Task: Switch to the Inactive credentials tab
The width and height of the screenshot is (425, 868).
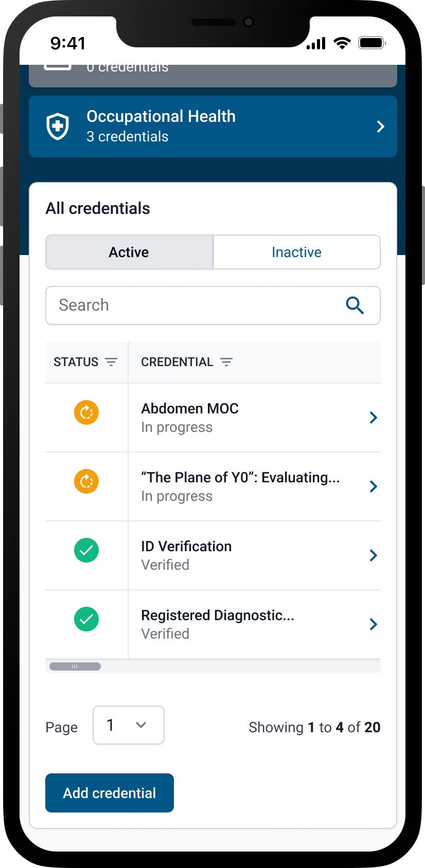Action: 297,252
